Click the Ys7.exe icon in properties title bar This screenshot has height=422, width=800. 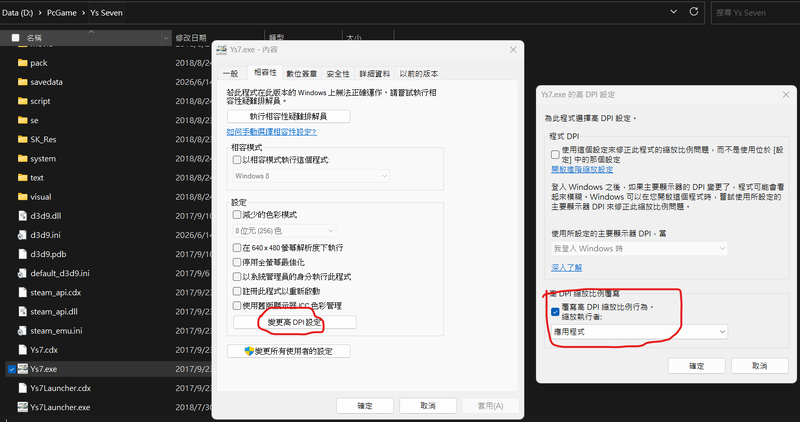click(x=221, y=49)
